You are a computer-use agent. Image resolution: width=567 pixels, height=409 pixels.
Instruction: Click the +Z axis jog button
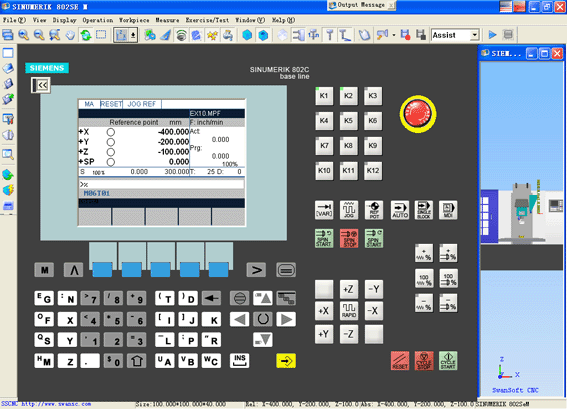click(x=349, y=289)
